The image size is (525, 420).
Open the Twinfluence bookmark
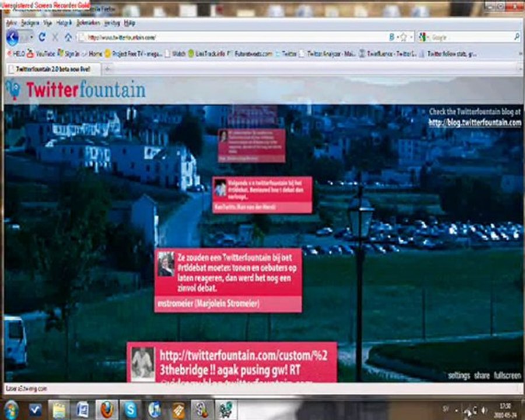point(387,54)
